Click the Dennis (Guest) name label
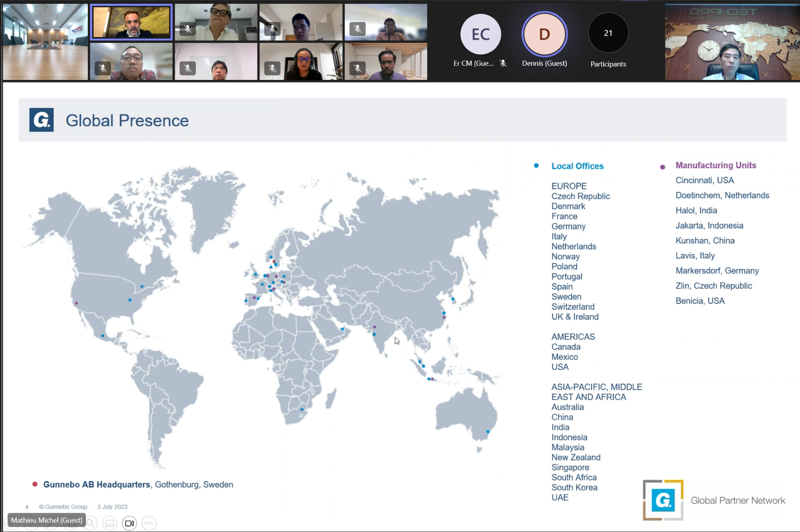The height and width of the screenshot is (532, 800). tap(544, 63)
